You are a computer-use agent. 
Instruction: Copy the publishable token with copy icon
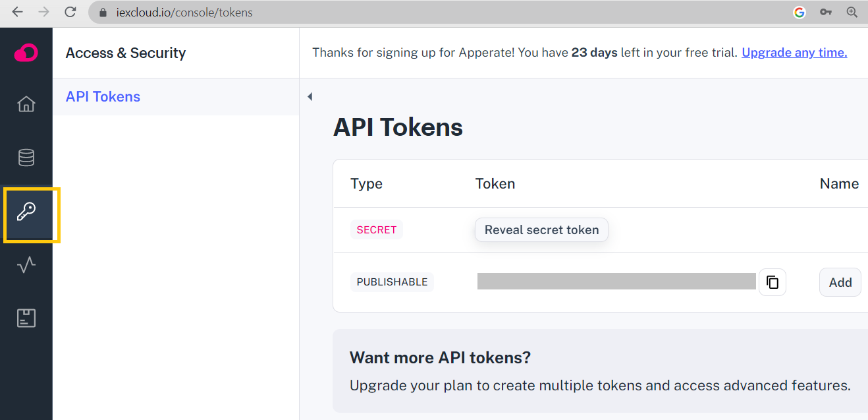coord(773,282)
